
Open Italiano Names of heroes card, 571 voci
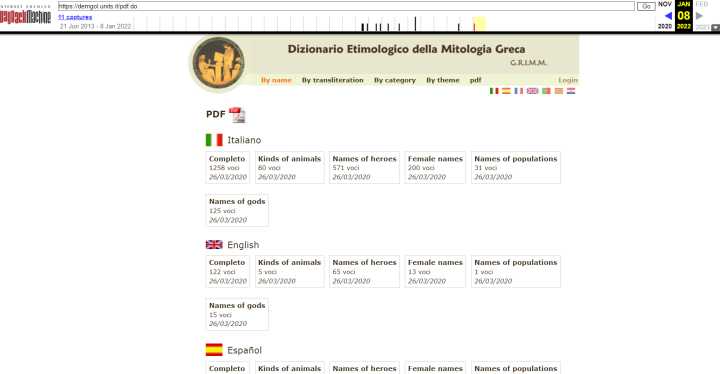coord(364,168)
